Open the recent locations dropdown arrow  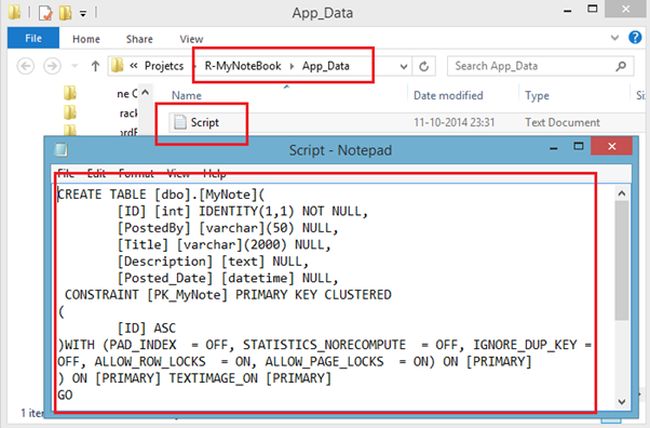point(75,66)
